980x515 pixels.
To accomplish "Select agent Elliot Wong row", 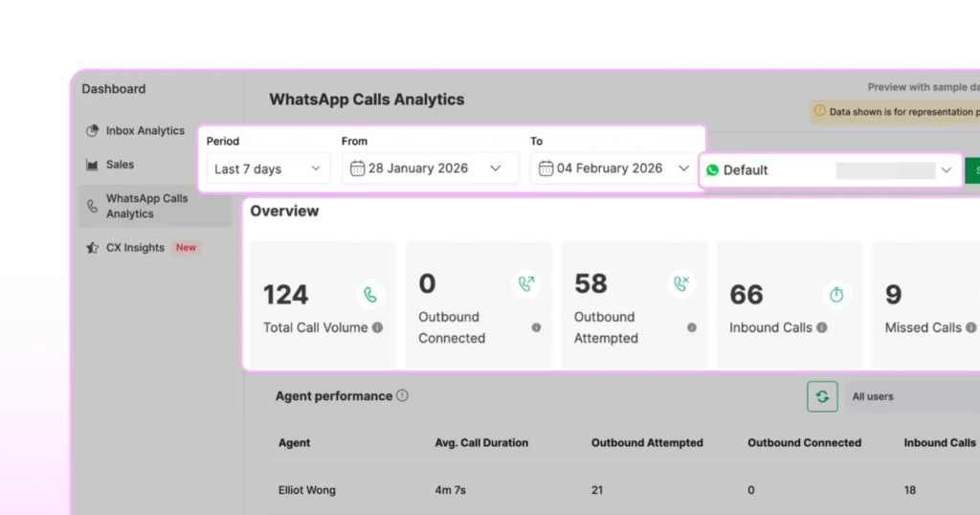I will (307, 490).
